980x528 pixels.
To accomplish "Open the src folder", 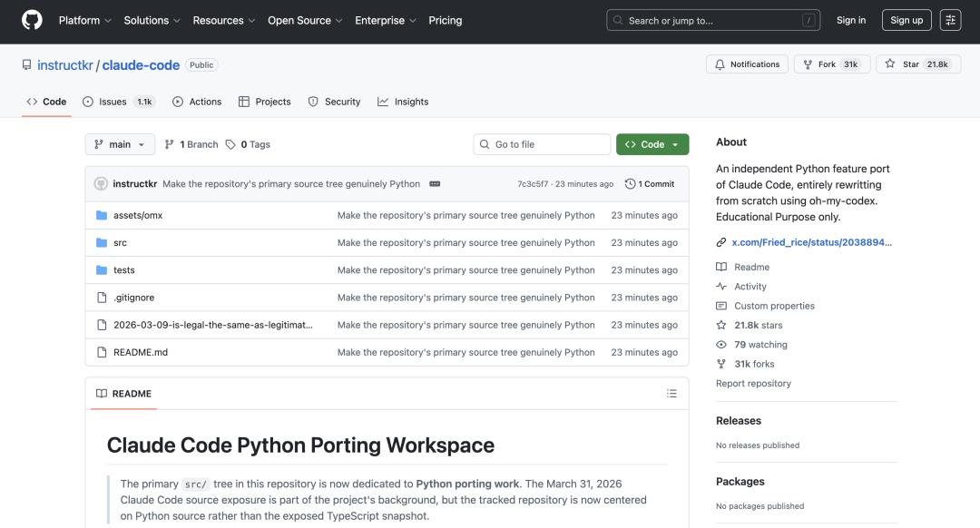I will coord(120,243).
